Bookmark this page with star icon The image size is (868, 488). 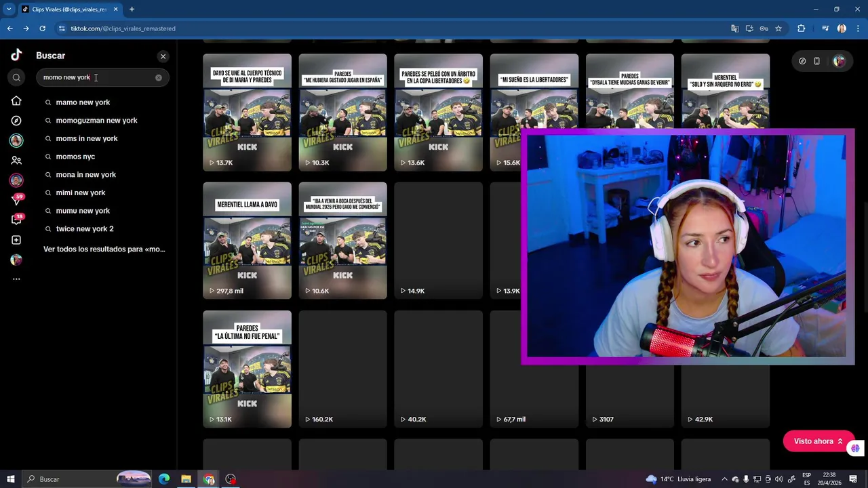(x=778, y=28)
